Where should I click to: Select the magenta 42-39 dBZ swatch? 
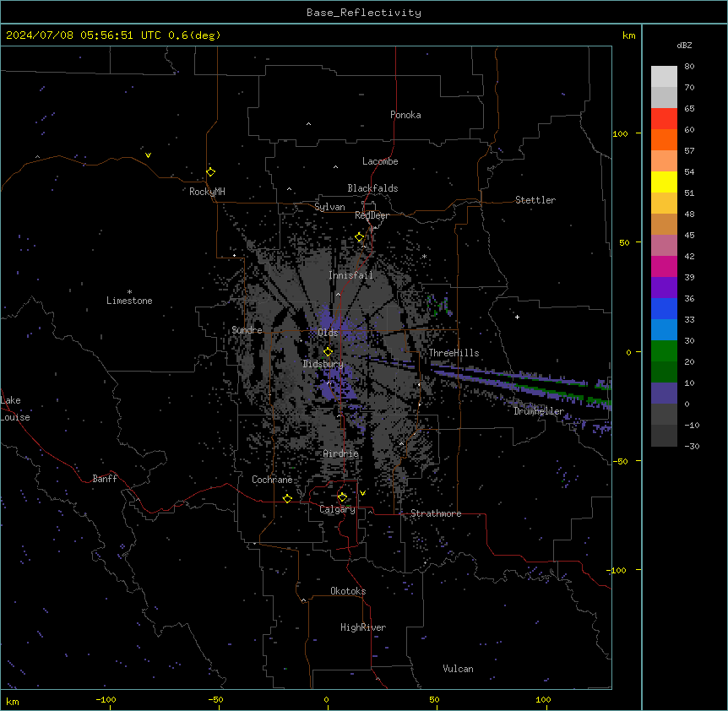tap(664, 266)
